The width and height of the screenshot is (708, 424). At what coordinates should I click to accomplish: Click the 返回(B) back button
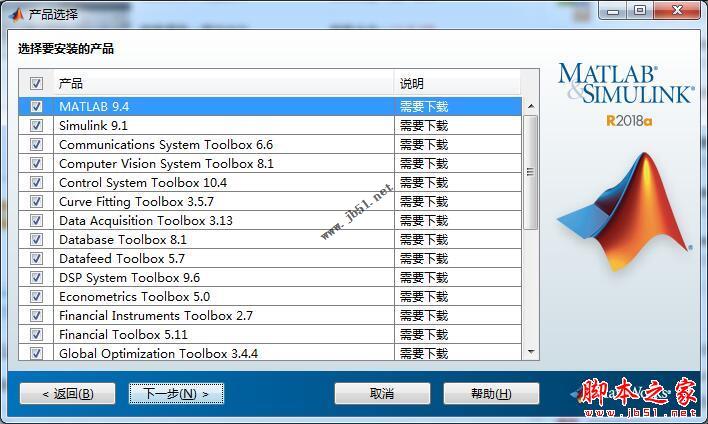(x=68, y=394)
